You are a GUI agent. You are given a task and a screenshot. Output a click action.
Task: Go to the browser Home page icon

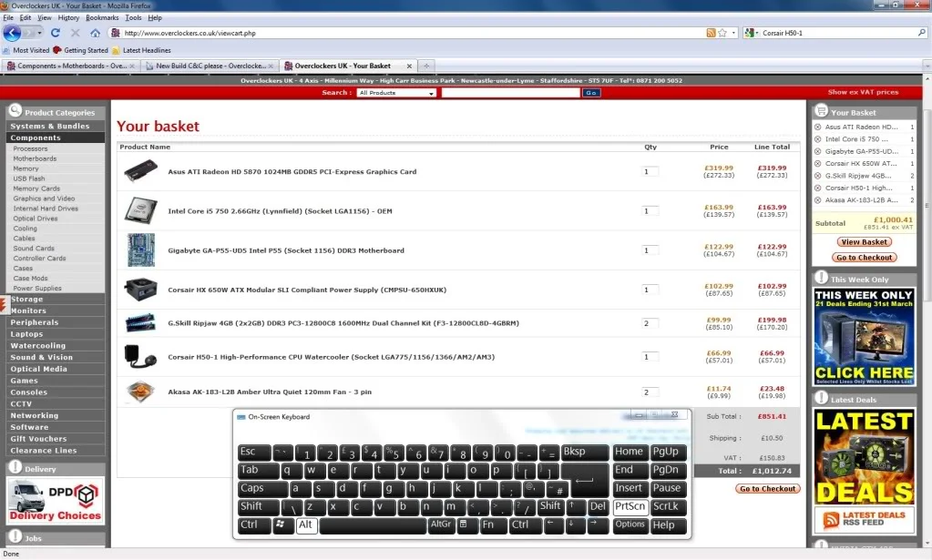pyautogui.click(x=95, y=33)
